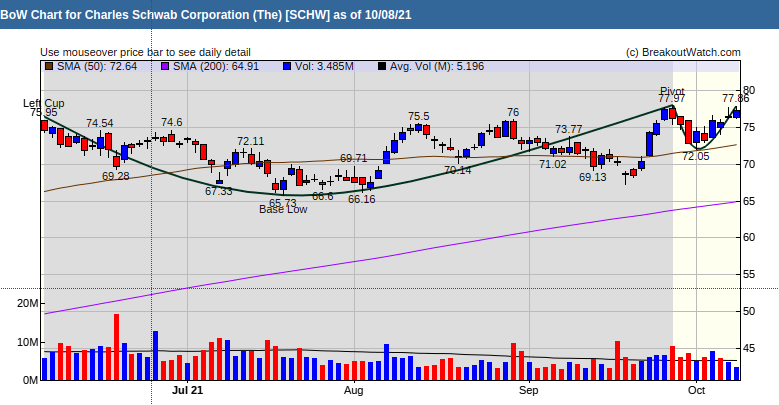Click the 74.6 price label

tap(171, 122)
